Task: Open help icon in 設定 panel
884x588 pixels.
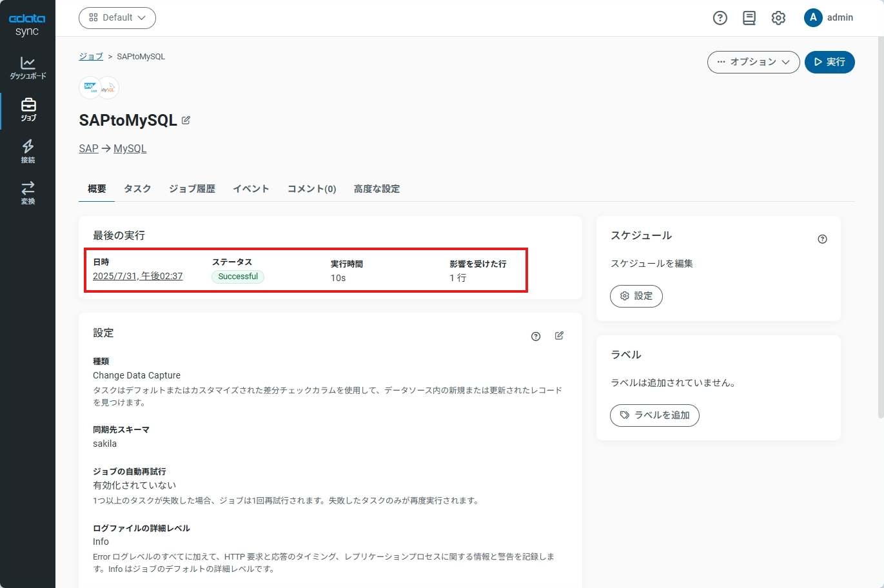Action: tap(536, 337)
